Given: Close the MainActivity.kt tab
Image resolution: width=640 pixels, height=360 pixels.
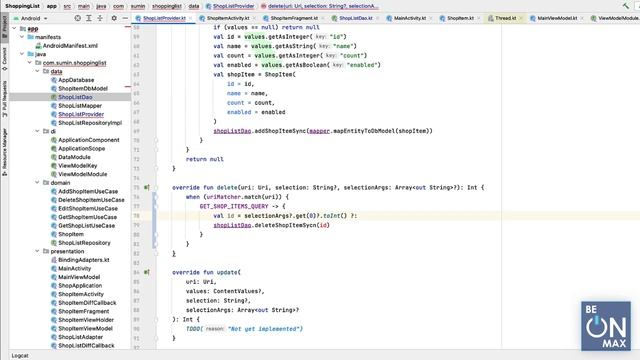Looking at the screenshot, I should click(431, 18).
